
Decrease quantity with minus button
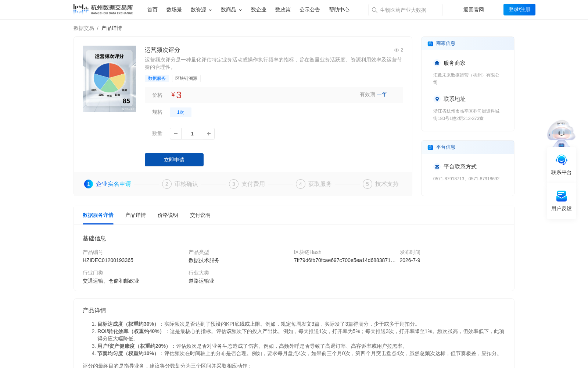tap(176, 134)
